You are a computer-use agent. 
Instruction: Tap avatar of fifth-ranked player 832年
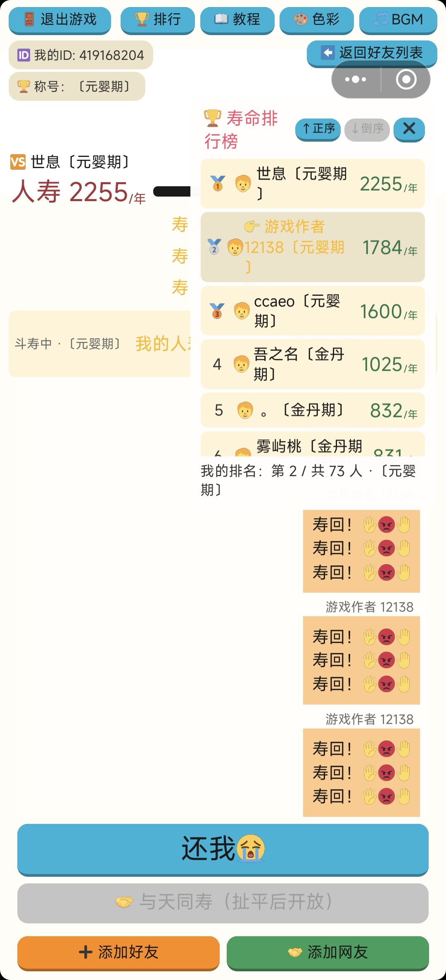pos(245,410)
